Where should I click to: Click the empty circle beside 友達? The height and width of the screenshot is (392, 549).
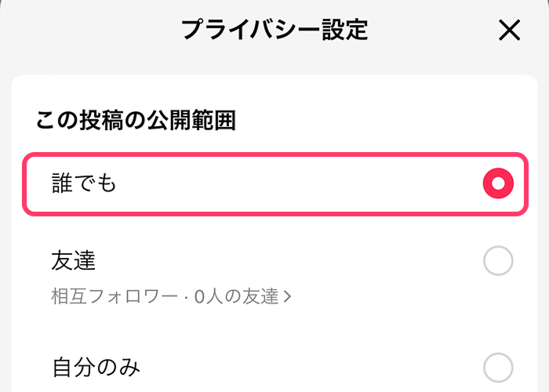click(x=498, y=262)
